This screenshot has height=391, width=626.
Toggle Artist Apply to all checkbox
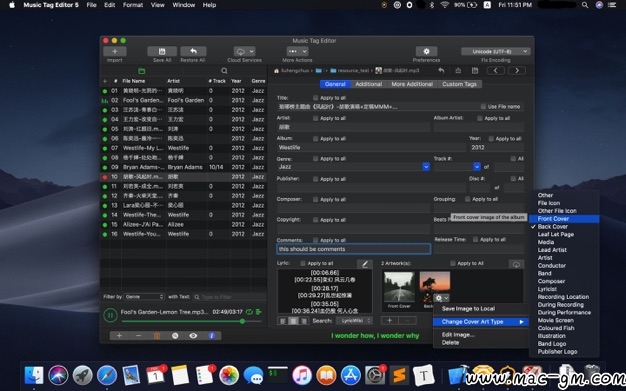[315, 118]
